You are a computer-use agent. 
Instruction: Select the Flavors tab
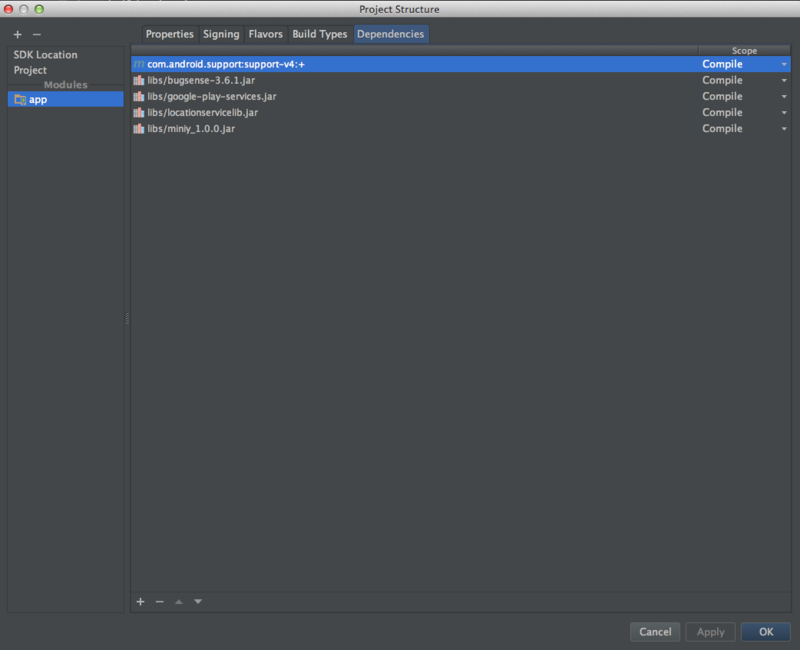266,33
